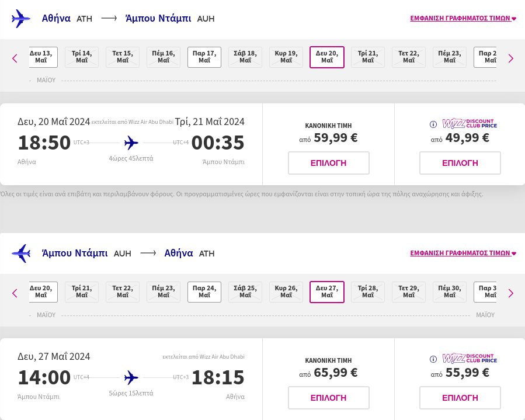Click info icon beside outbound Wizz Discount Club
This screenshot has width=525, height=420.
[x=433, y=124]
